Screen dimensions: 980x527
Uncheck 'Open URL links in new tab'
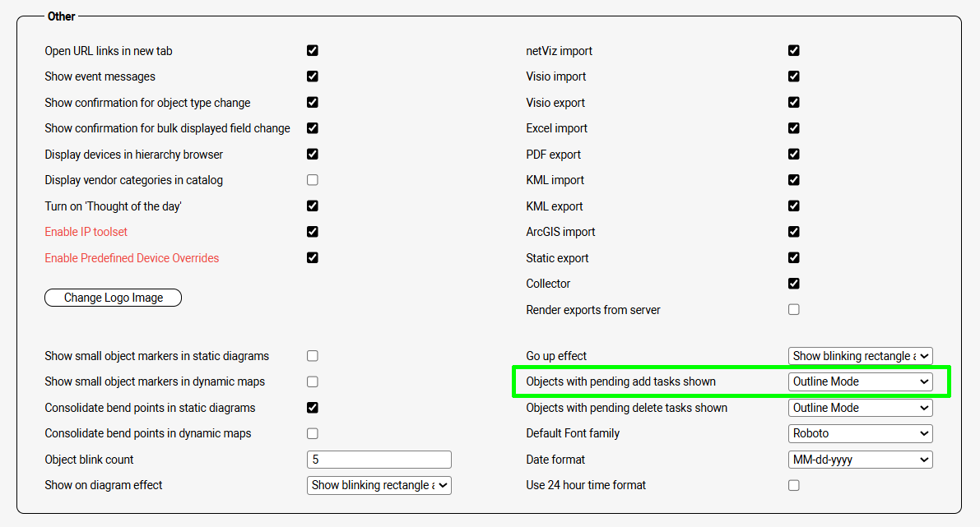click(313, 50)
